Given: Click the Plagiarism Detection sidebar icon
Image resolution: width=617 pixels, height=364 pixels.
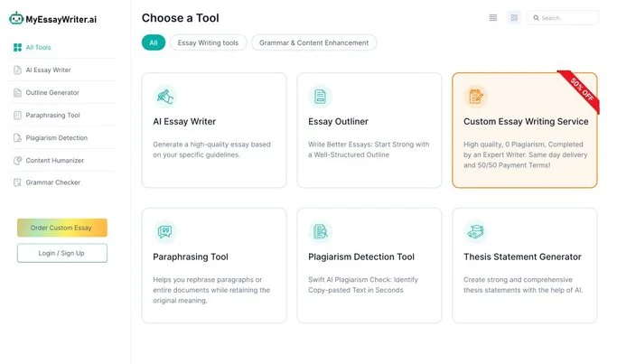Looking at the screenshot, I should click(17, 137).
